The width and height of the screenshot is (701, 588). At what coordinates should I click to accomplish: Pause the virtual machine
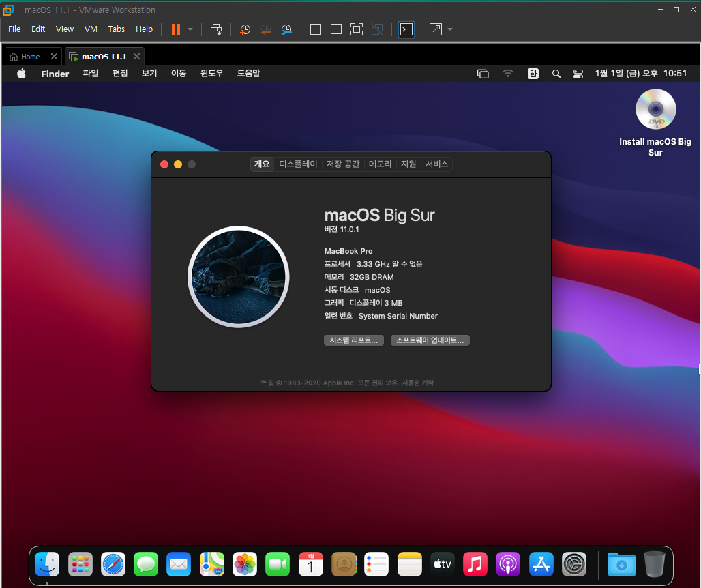pyautogui.click(x=176, y=29)
